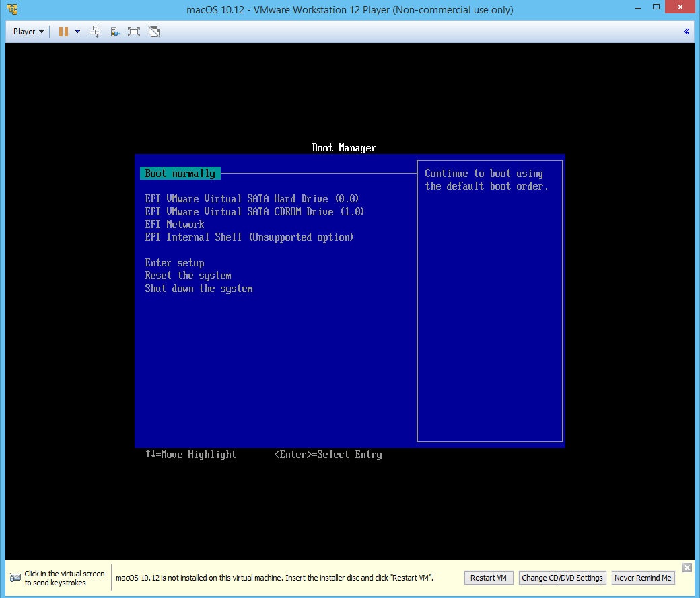This screenshot has height=598, width=700.
Task: Click the Send Ctrl+Alt+Del icon
Action: tap(95, 32)
